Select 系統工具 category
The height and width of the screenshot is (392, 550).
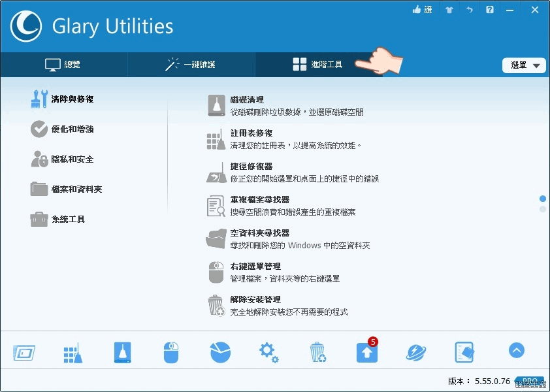(x=68, y=220)
